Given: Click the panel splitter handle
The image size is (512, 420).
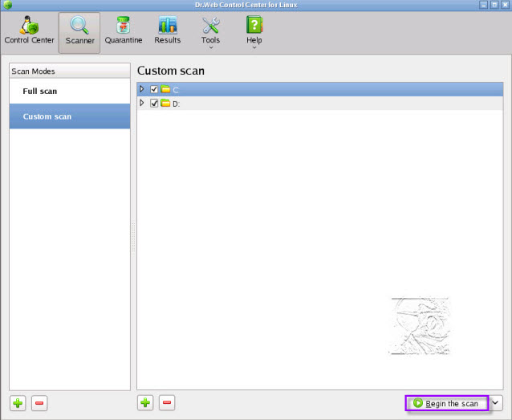Looking at the screenshot, I should 133,237.
